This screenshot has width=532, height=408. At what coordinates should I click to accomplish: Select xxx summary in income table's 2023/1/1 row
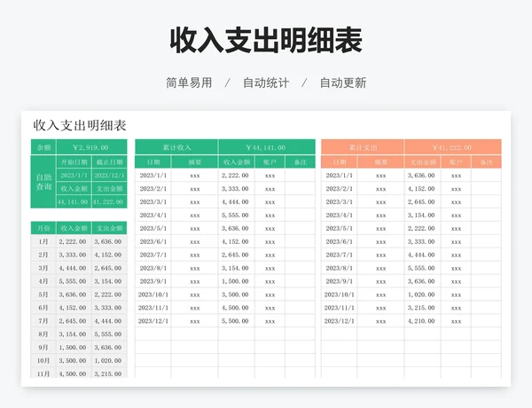(x=195, y=176)
